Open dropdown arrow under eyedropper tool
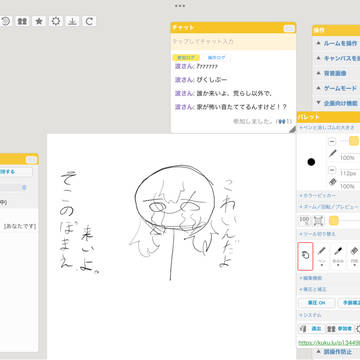This screenshot has height=360, width=360. click(x=338, y=266)
